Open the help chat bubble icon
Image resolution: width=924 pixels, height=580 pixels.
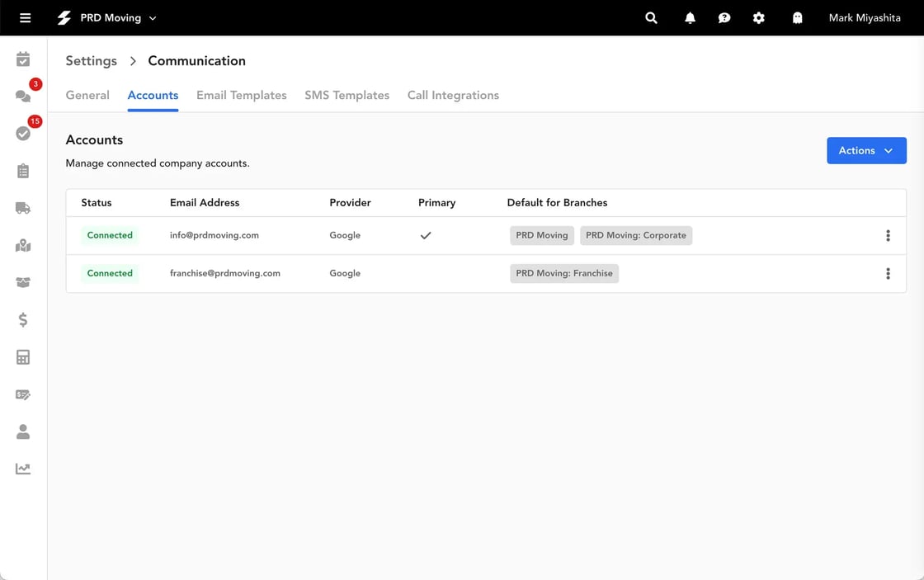[x=724, y=17]
